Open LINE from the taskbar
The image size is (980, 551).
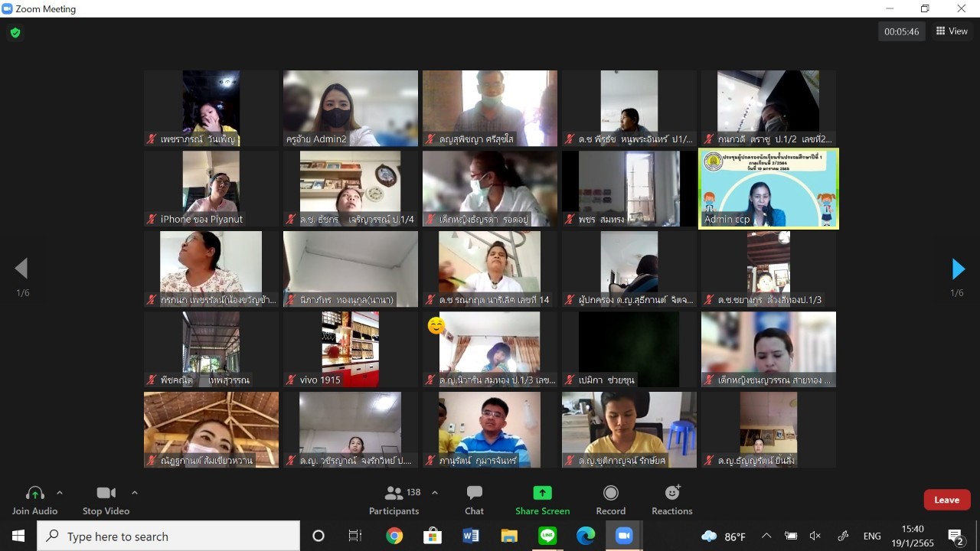pyautogui.click(x=547, y=536)
